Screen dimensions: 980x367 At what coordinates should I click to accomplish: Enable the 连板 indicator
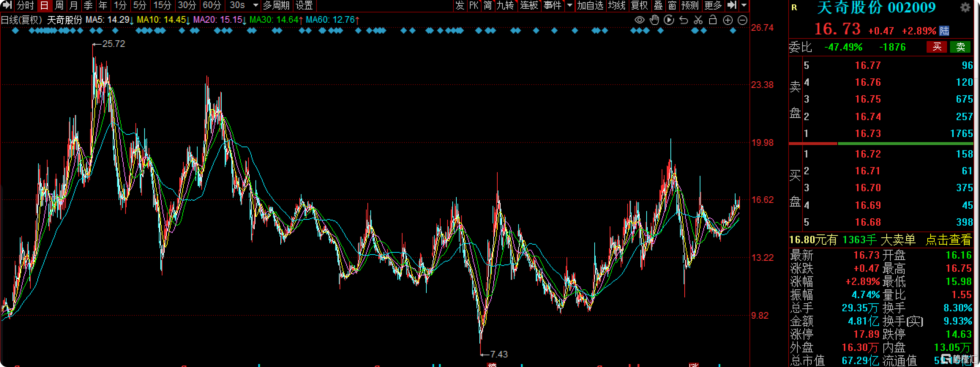point(529,5)
